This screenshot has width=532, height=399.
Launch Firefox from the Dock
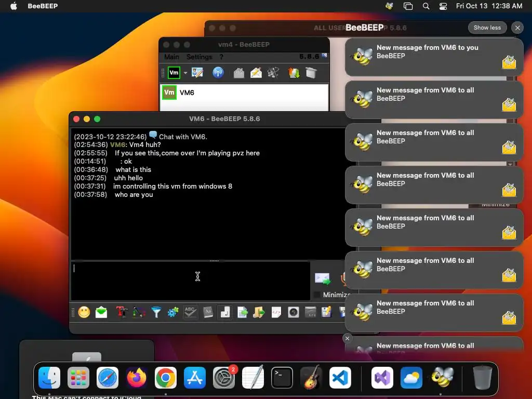click(137, 378)
